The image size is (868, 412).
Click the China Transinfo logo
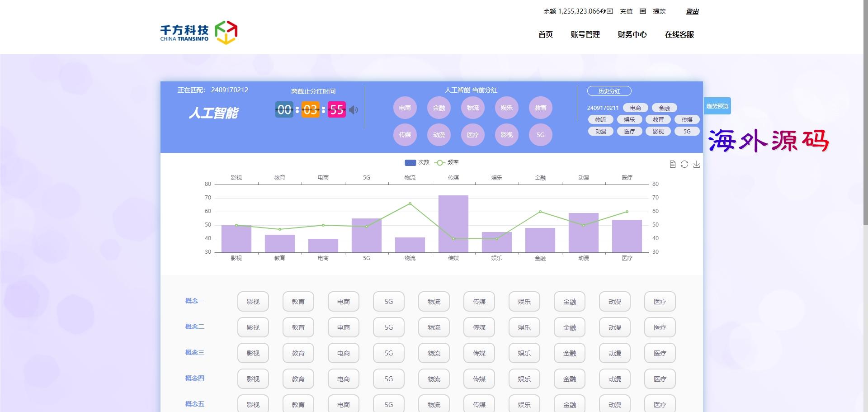[x=199, y=33]
